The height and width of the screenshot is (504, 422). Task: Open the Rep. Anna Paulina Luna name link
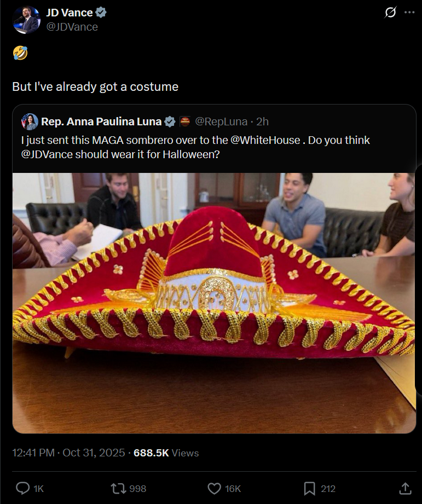pos(101,121)
